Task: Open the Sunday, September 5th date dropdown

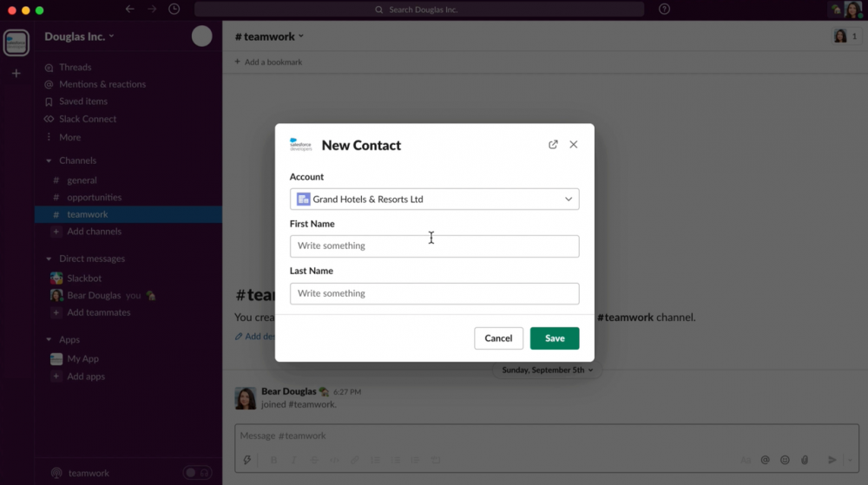Action: click(x=547, y=370)
